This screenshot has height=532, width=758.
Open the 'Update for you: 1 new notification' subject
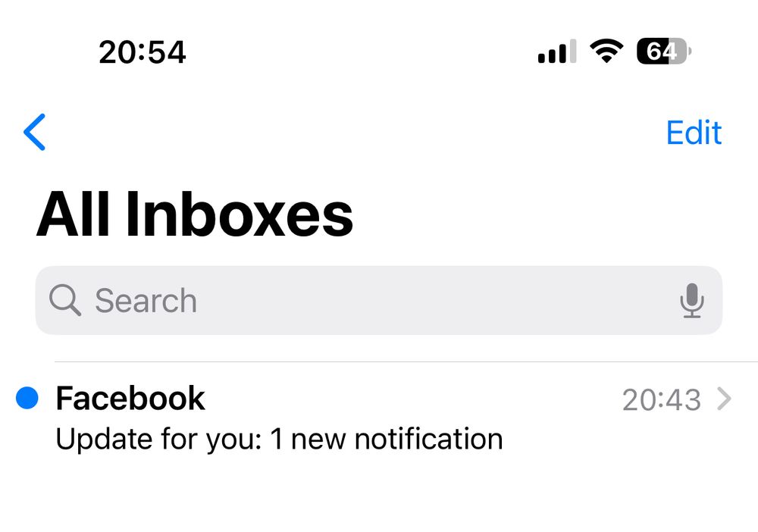point(279,440)
